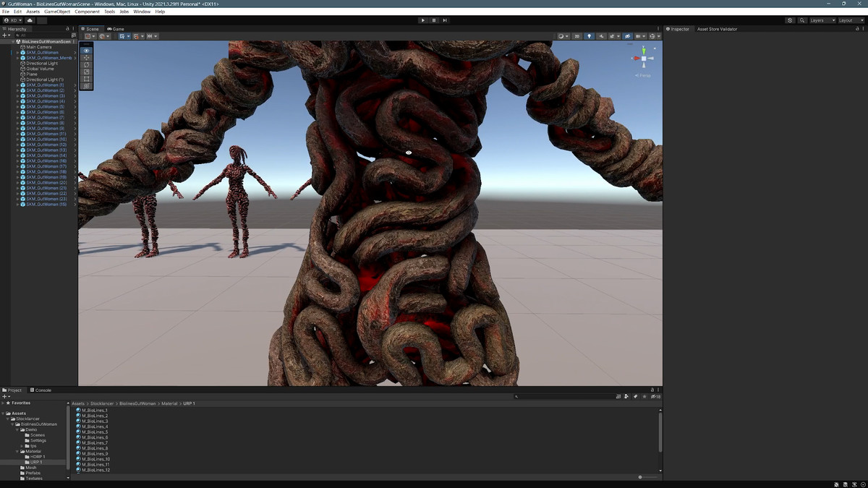The height and width of the screenshot is (488, 868).
Task: Open the Console tab
Action: point(42,390)
